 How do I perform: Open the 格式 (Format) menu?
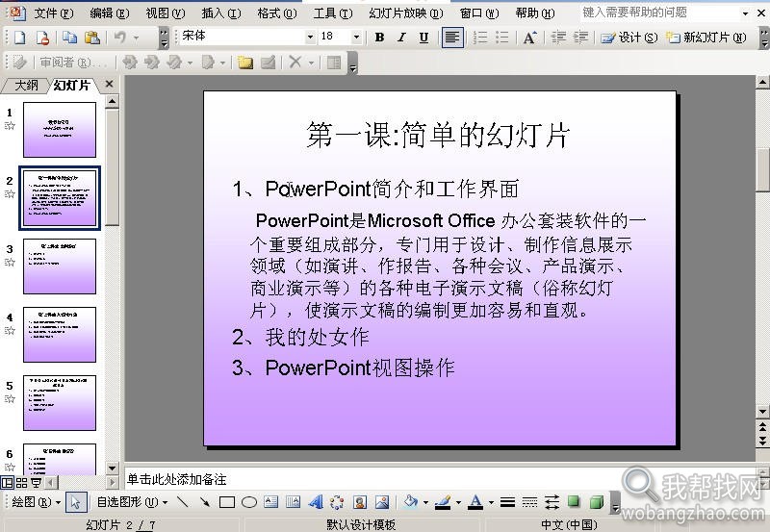tap(277, 13)
